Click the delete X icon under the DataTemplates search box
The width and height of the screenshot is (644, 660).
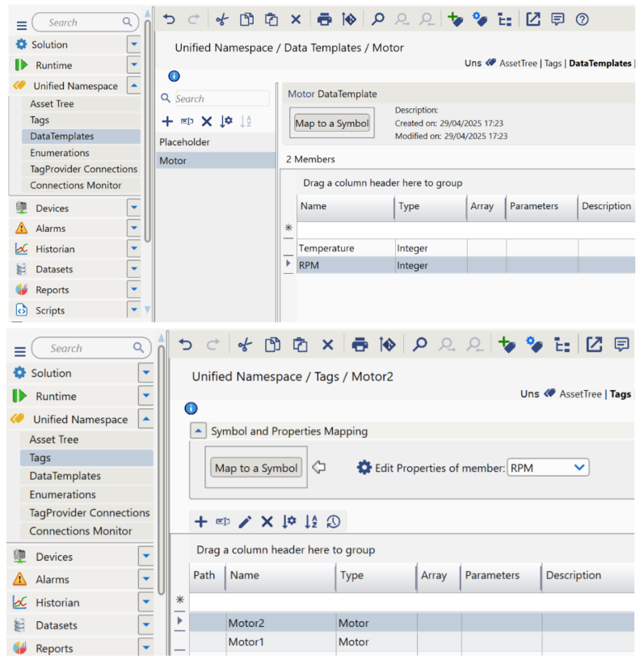207,121
